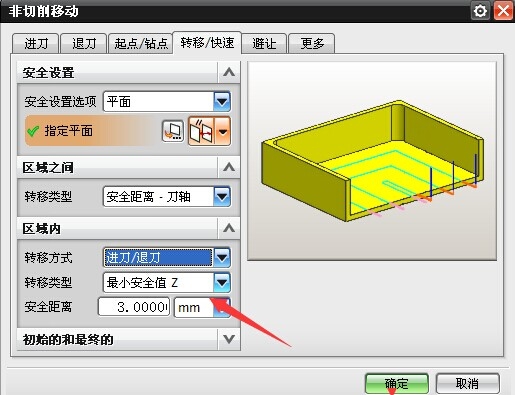The width and height of the screenshot is (515, 395).
Task: Click the 安全距离 value field
Action: pos(134,307)
